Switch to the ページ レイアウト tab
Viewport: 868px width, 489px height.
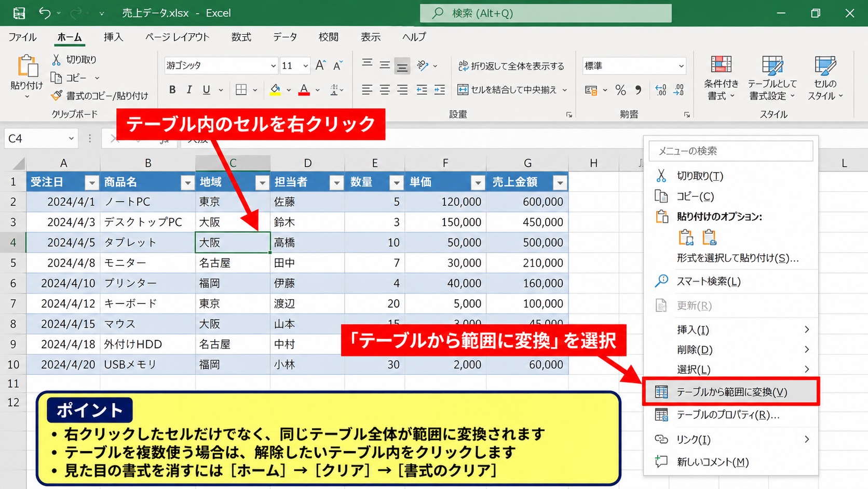click(177, 37)
